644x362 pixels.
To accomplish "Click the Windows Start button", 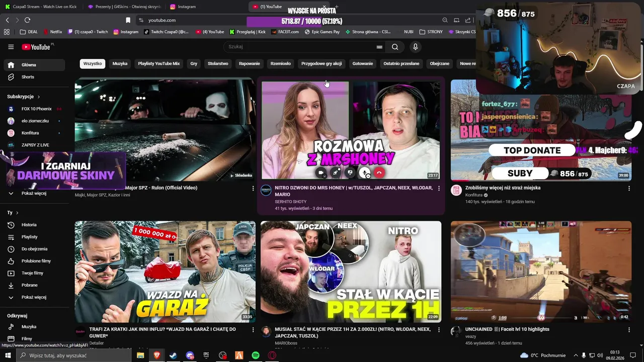I will (x=8, y=355).
